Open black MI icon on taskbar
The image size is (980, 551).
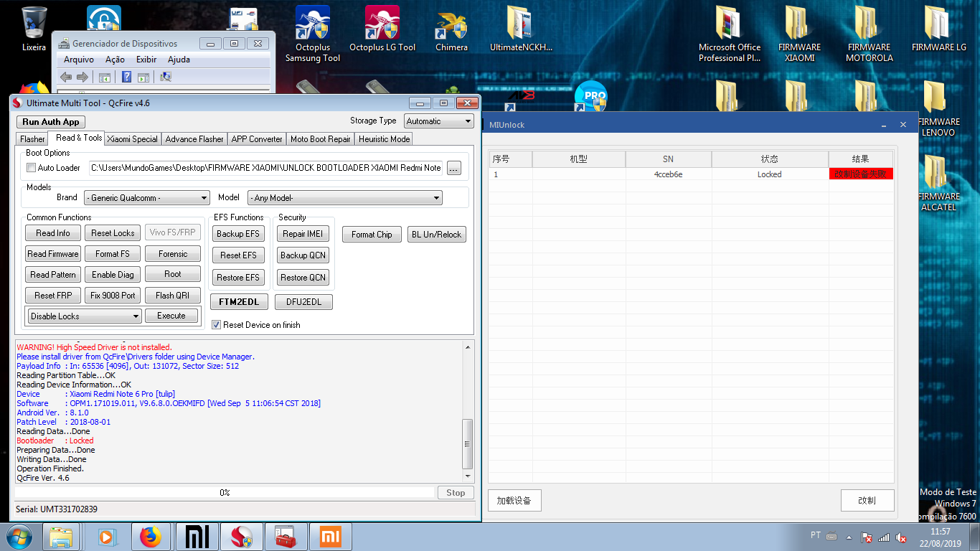point(196,537)
